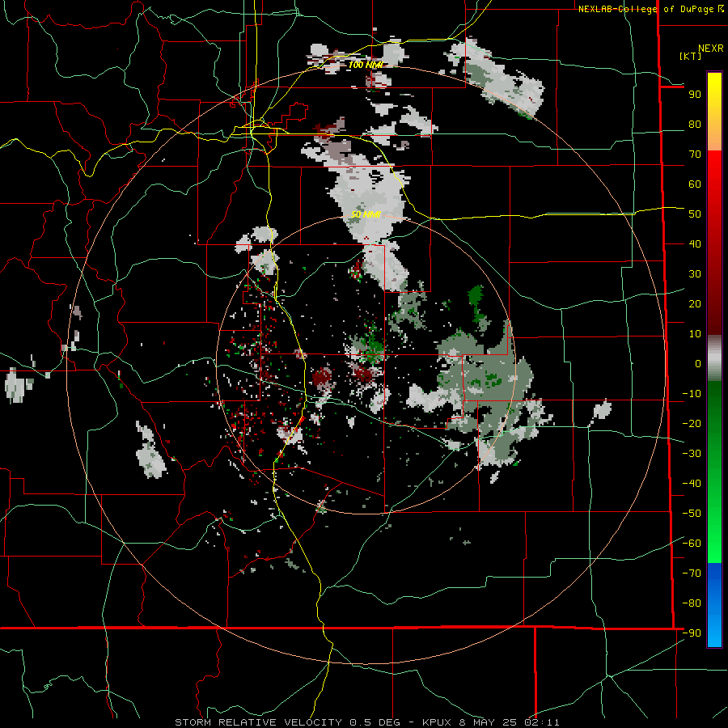
Task: Click the -10 value on velocity scale
Action: (x=692, y=394)
